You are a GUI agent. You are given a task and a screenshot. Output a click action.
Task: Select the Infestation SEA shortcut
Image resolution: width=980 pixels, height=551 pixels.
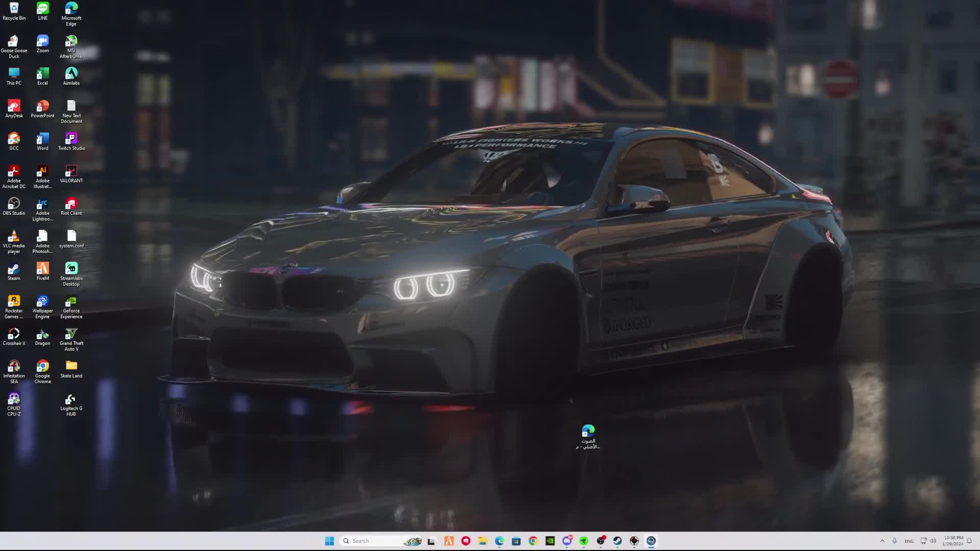[x=14, y=372]
